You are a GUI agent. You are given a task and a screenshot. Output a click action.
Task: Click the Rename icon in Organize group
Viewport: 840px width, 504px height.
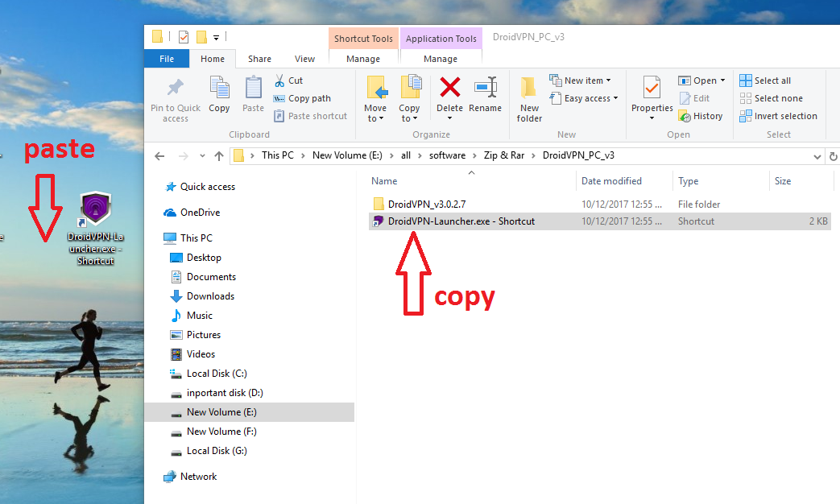click(485, 87)
